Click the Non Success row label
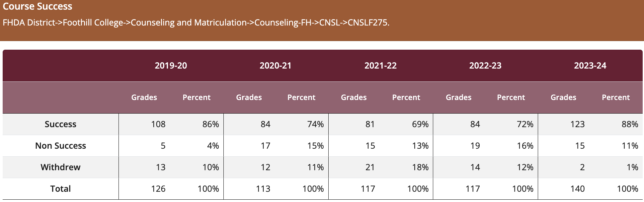 [60, 146]
